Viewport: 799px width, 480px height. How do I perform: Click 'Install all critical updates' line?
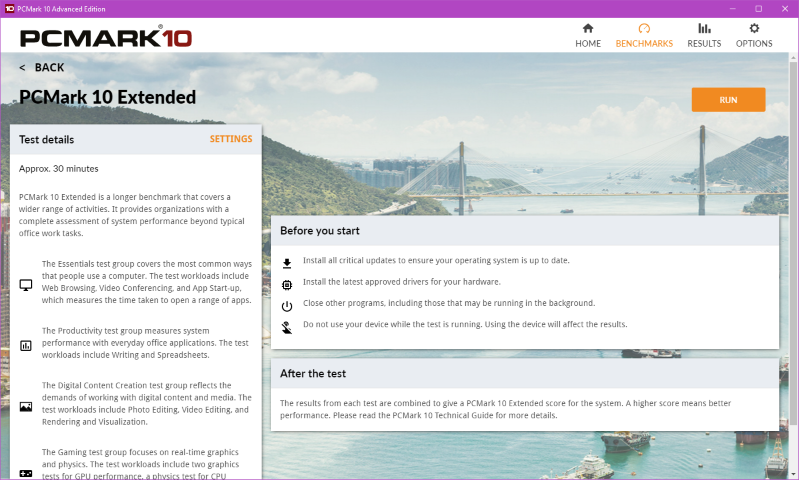[x=436, y=260]
